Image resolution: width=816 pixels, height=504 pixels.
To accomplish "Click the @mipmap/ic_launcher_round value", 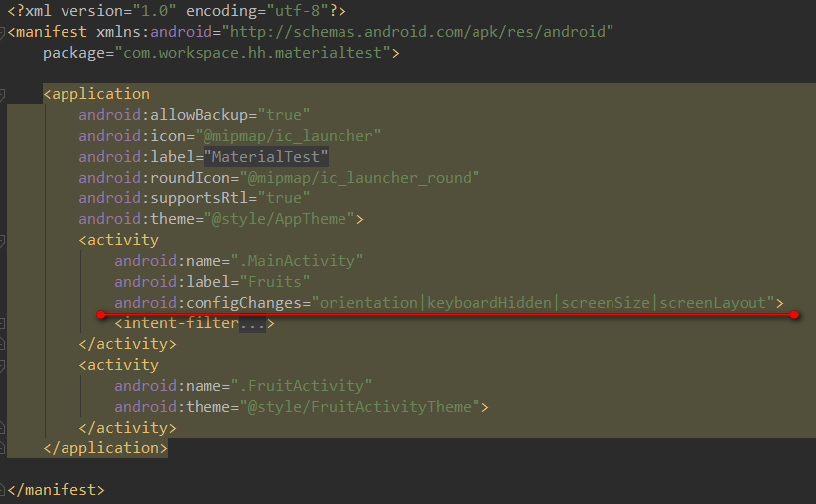I will 359,178.
